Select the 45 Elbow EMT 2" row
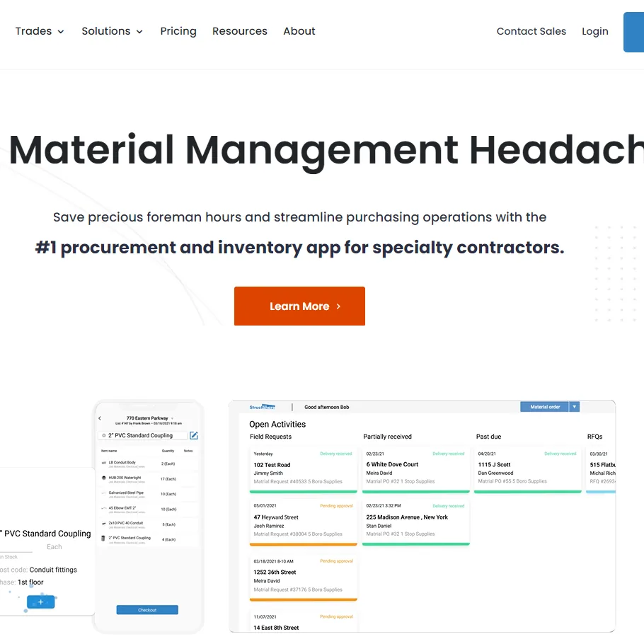644x644 pixels. pos(147,510)
